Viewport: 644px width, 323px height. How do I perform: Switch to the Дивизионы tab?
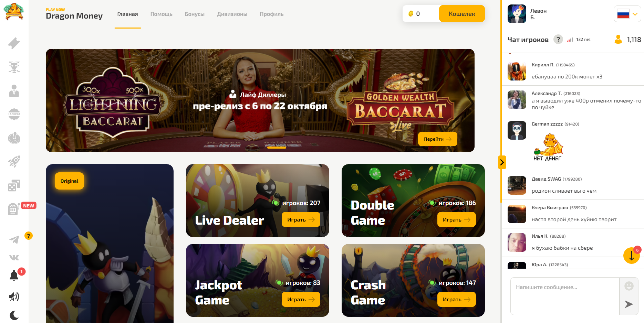[232, 14]
